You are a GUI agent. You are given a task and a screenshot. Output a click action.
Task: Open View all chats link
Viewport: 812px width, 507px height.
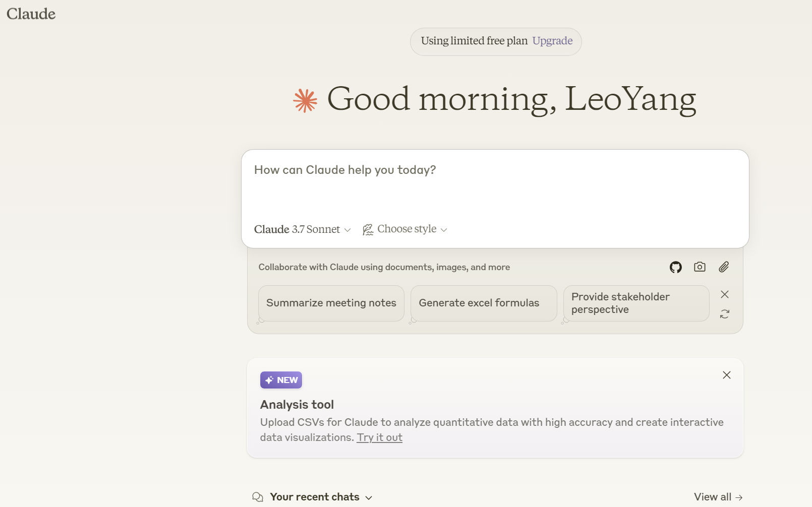pyautogui.click(x=718, y=497)
